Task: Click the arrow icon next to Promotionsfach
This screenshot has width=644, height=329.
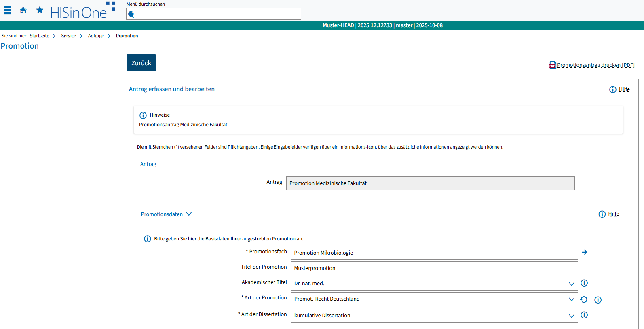Action: [585, 252]
